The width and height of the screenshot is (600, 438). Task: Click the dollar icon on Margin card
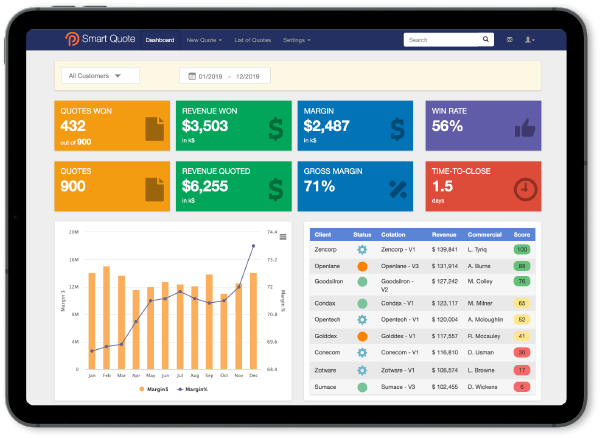398,129
